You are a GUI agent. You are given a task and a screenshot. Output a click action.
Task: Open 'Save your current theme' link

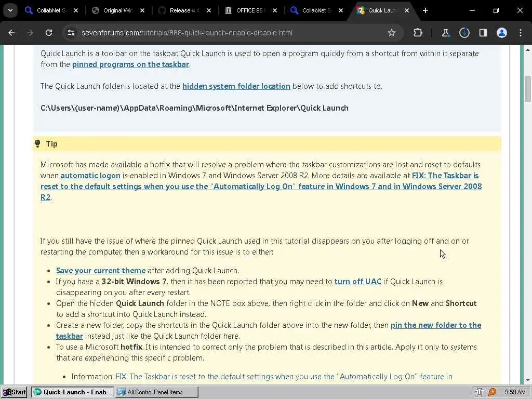[101, 271]
